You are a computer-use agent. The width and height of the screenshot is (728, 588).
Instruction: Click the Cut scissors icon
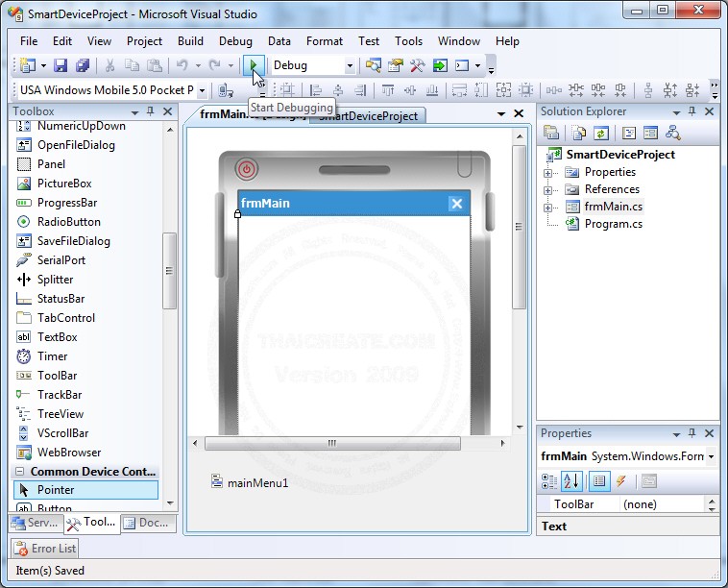109,65
